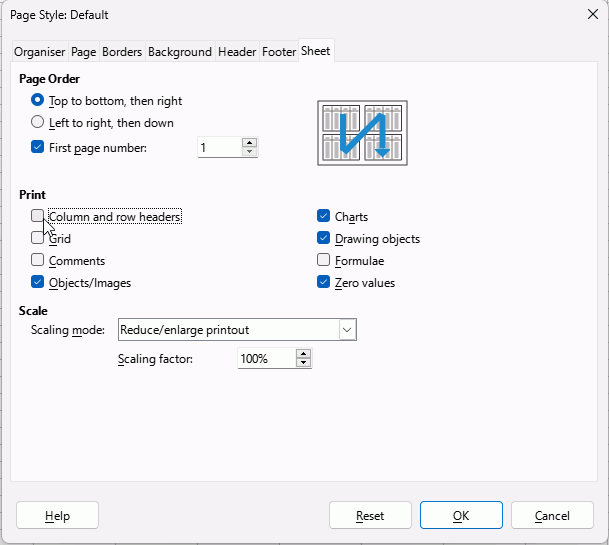Open Help for this dialog
Viewport: 609px width, 545px height.
57,515
